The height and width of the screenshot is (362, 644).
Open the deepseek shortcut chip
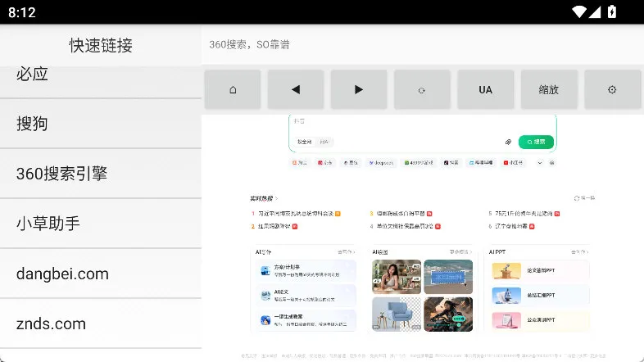click(381, 163)
